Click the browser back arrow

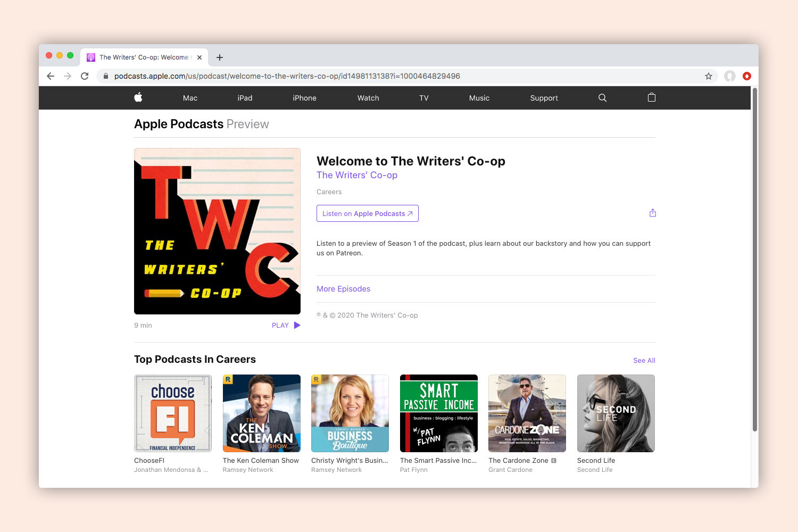coord(51,76)
